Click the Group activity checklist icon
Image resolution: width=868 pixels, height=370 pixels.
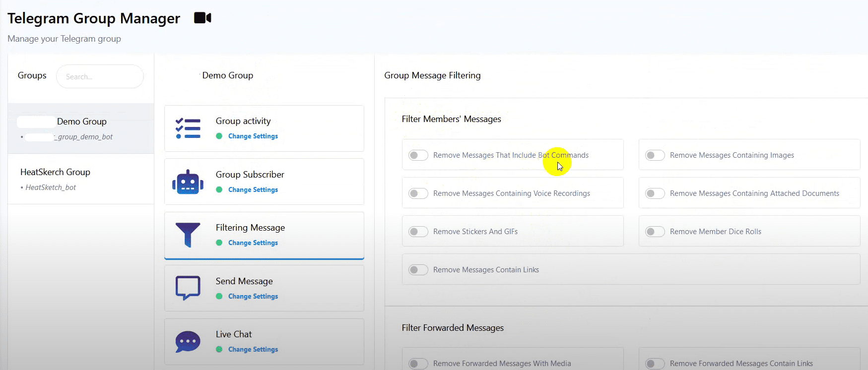click(188, 128)
